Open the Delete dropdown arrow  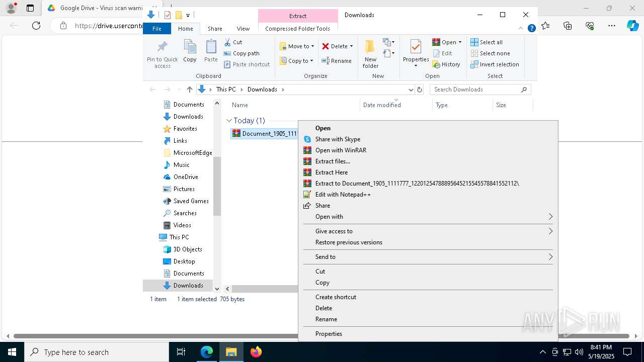tap(351, 46)
